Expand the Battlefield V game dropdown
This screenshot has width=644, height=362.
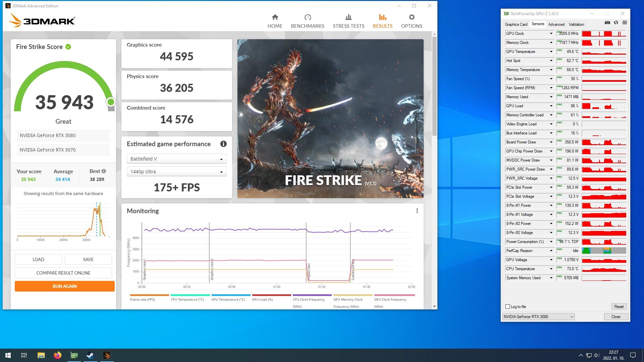tap(221, 159)
